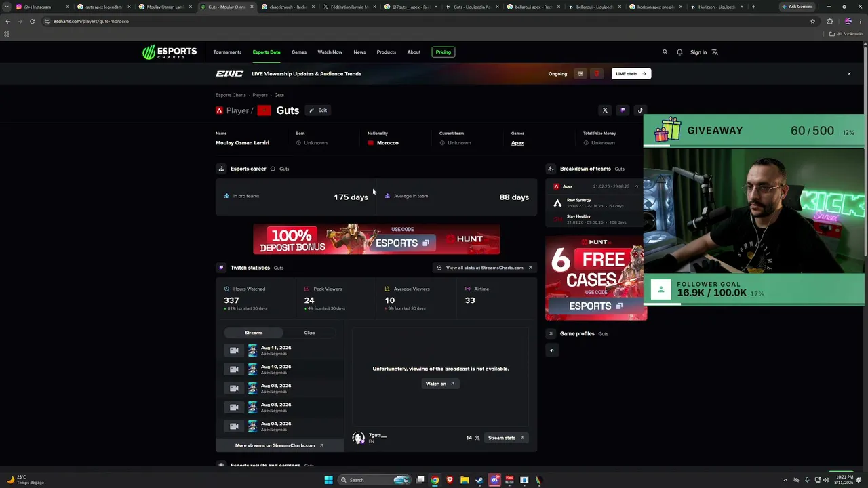The width and height of the screenshot is (868, 488).
Task: Open the player's Twitch profile icon
Action: coord(623,110)
